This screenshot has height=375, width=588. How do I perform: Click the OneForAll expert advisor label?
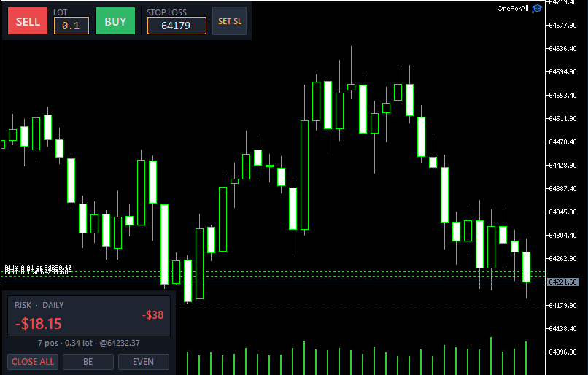513,8
